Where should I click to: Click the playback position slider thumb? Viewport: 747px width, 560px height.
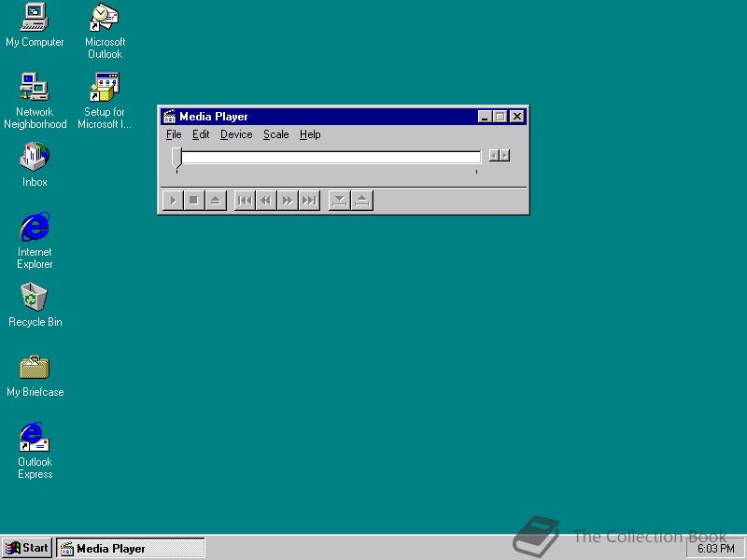[176, 158]
